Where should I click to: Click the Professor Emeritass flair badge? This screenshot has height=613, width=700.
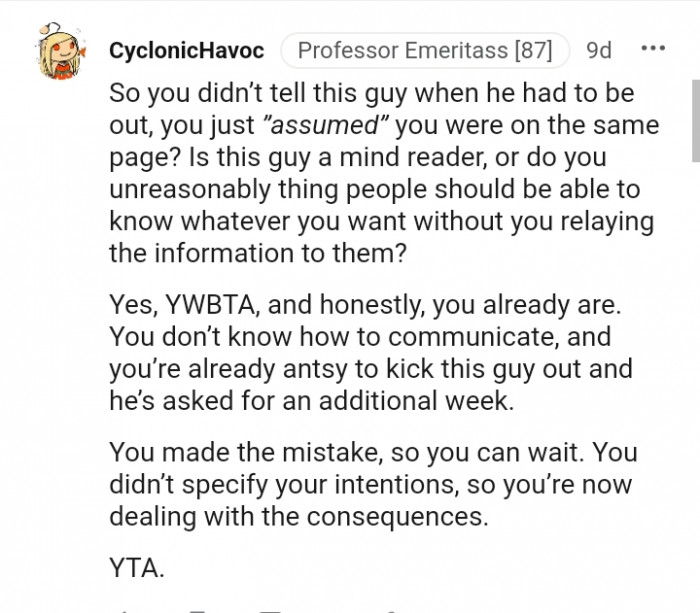(425, 50)
